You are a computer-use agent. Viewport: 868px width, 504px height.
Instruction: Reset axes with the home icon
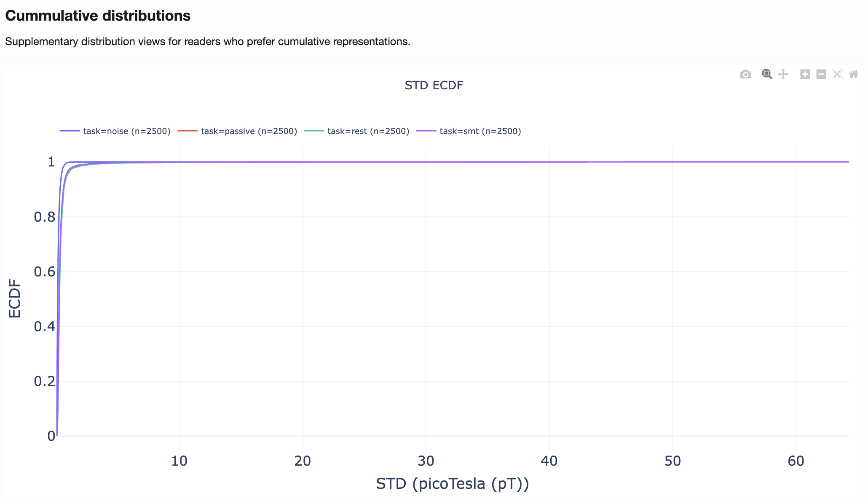point(853,75)
